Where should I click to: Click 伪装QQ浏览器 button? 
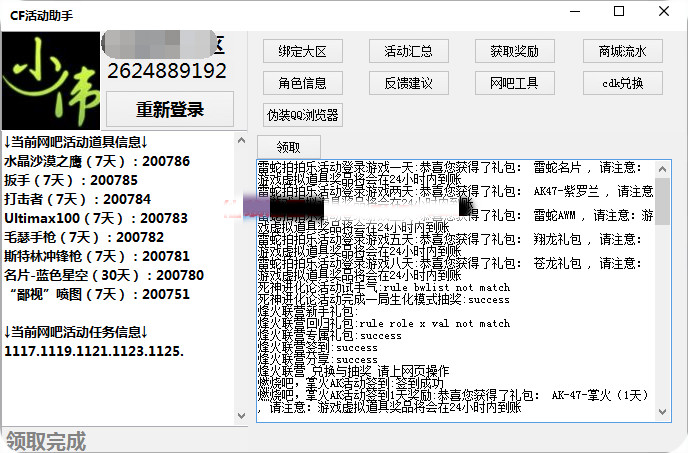[302, 115]
